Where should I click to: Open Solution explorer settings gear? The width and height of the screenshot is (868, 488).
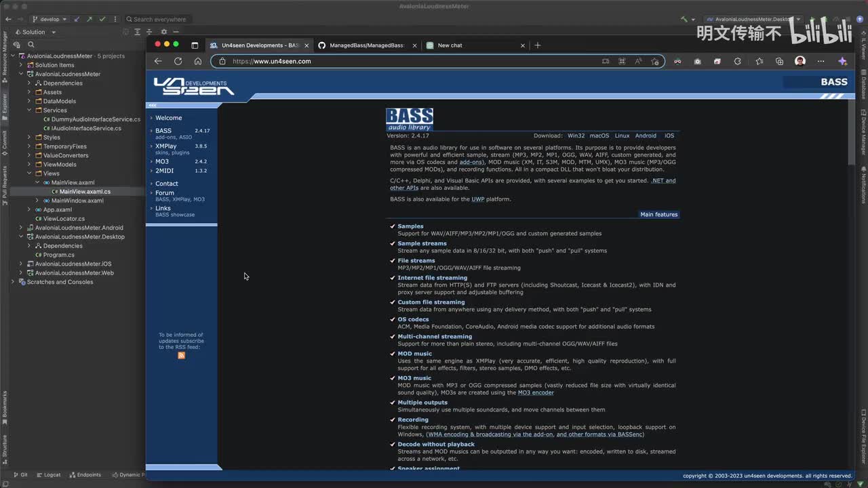(x=163, y=32)
